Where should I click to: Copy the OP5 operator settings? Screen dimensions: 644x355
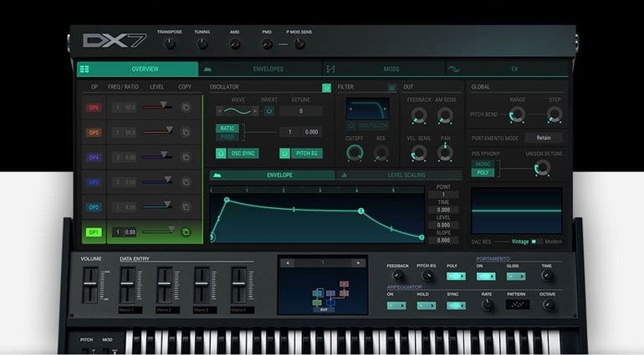coord(186,132)
